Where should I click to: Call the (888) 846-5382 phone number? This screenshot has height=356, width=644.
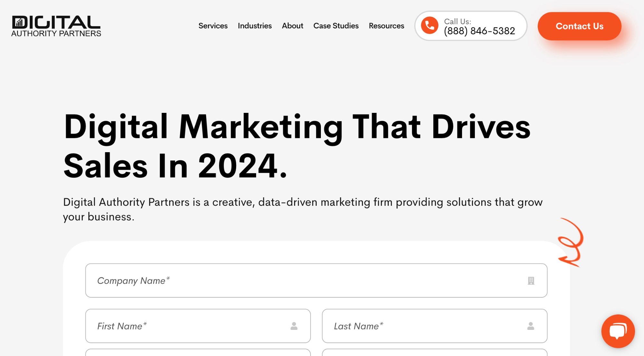(x=479, y=31)
